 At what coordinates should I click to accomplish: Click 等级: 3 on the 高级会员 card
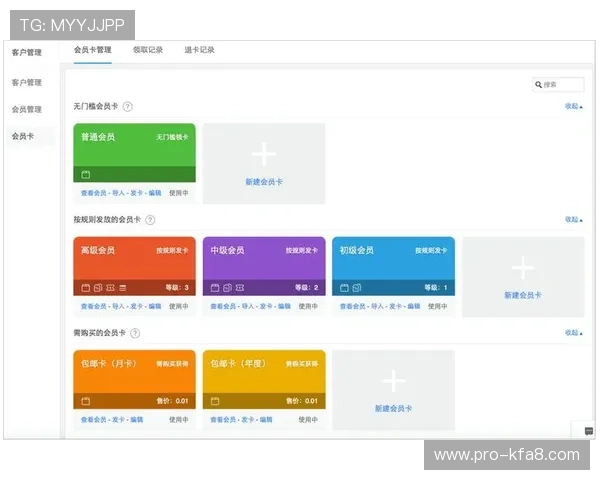coord(177,287)
